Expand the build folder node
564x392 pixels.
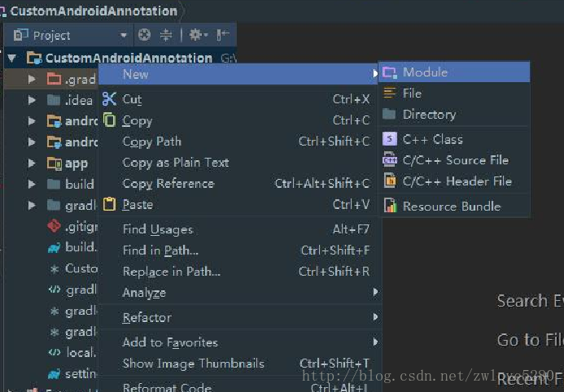tap(32, 185)
